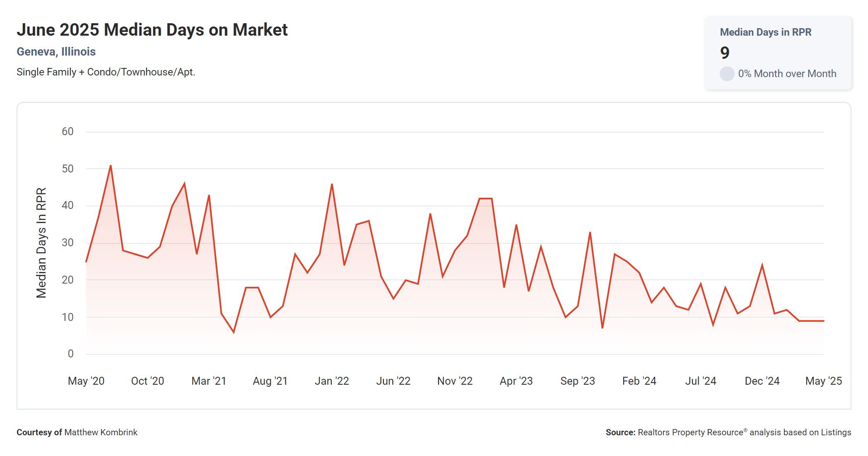Click the Oct '20 axis label
The image size is (868, 456).
[x=147, y=381]
